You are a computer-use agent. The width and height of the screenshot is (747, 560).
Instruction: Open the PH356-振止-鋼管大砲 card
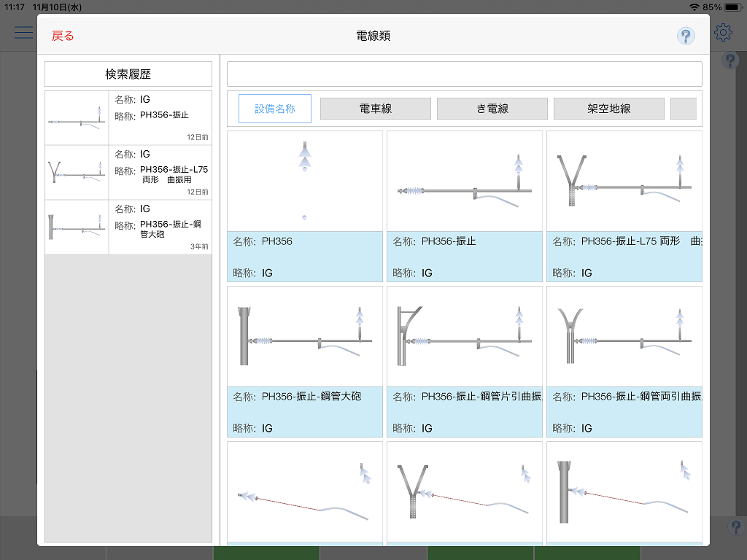(x=305, y=362)
